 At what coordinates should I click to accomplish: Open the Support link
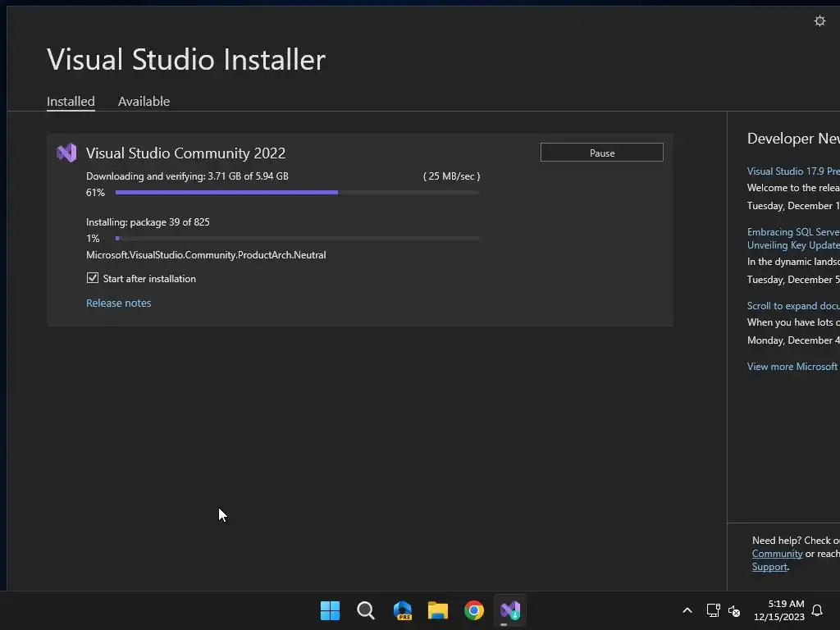click(x=769, y=567)
